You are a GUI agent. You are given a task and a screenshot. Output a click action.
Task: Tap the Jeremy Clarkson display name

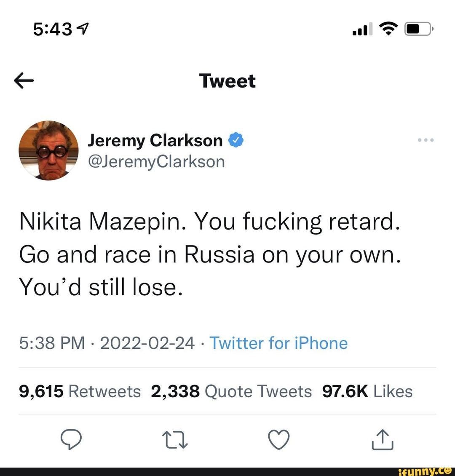155,140
